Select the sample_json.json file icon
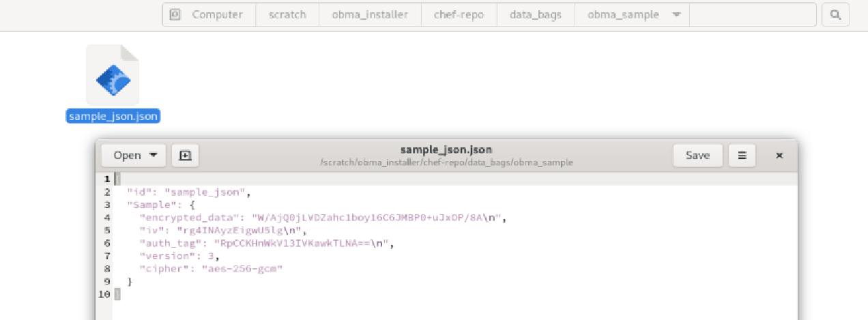 (x=113, y=75)
